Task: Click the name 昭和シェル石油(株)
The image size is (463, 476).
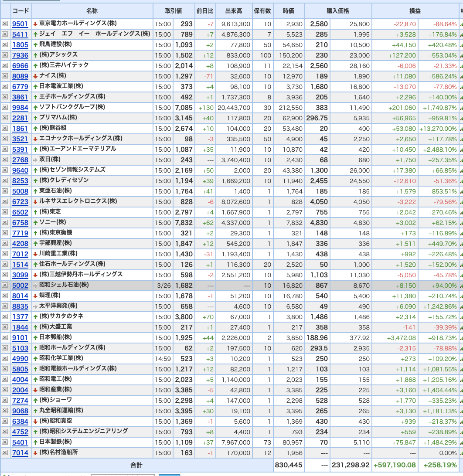Action: (64, 285)
